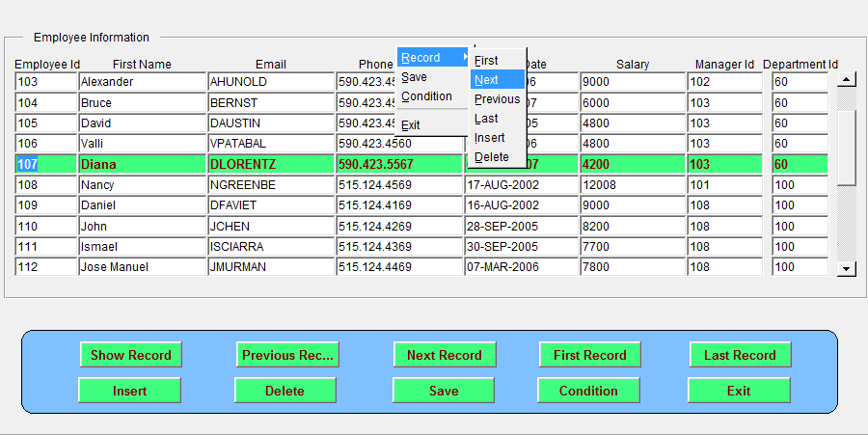Click the green Save button

tap(444, 391)
